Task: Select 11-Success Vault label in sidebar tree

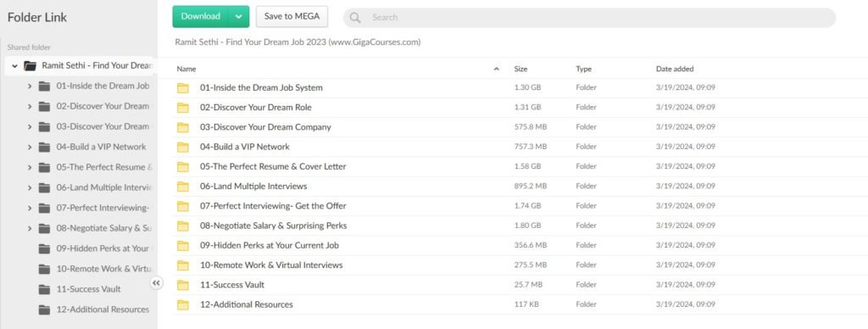Action: coord(88,289)
